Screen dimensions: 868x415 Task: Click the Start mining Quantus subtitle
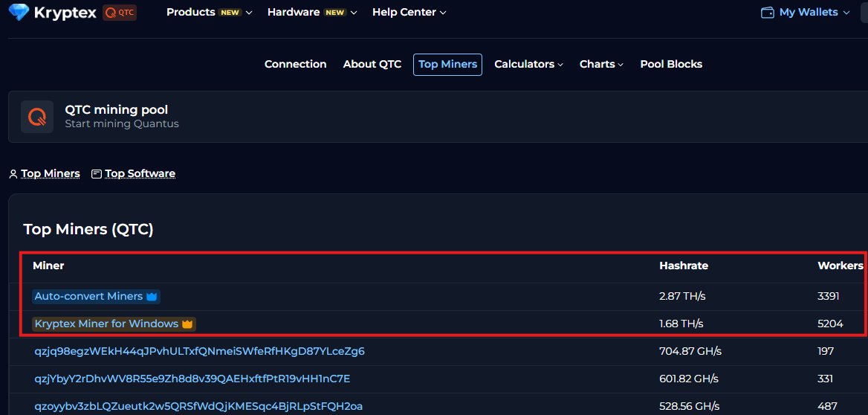[122, 123]
